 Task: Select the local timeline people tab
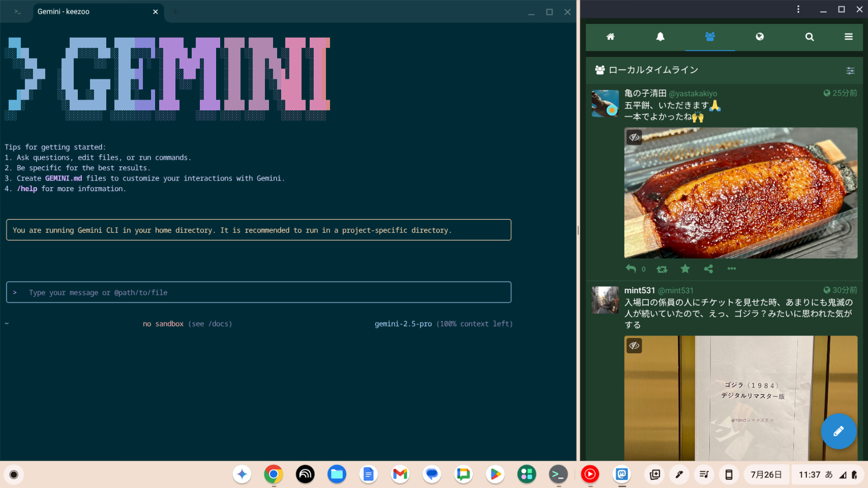point(710,37)
